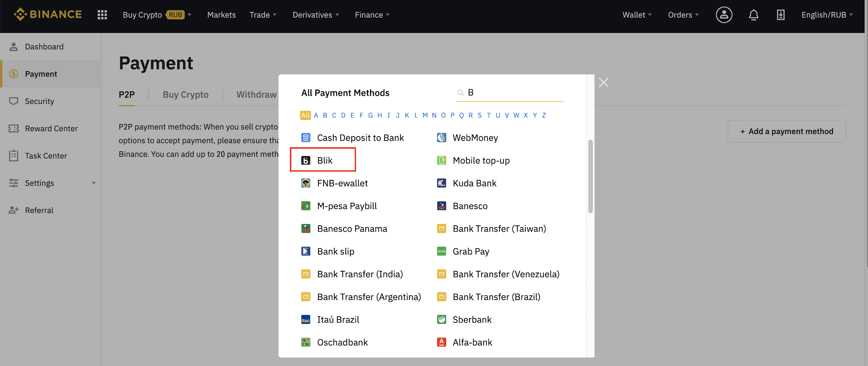Select the Payment sidebar item
868x366 pixels.
[51, 74]
